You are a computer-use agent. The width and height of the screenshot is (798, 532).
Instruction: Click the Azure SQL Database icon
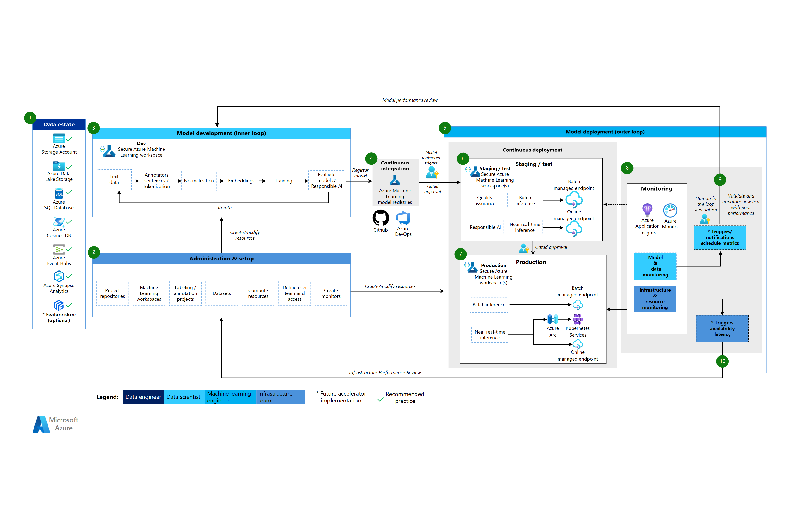[59, 193]
